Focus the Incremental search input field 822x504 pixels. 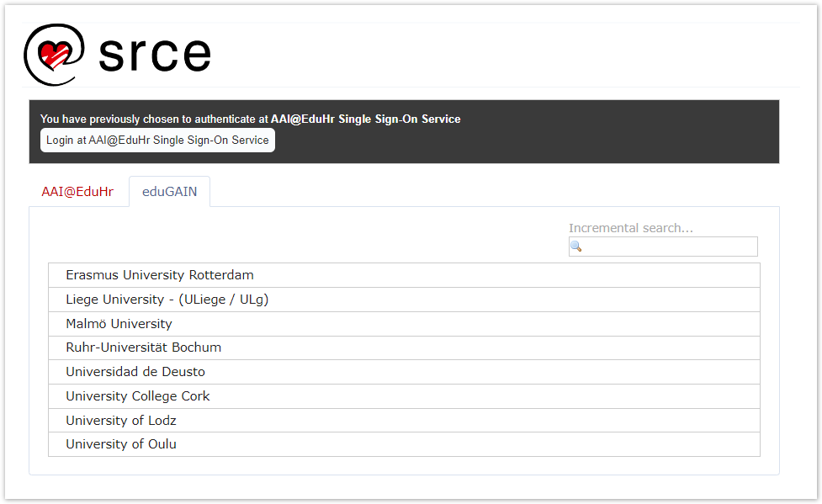click(670, 247)
